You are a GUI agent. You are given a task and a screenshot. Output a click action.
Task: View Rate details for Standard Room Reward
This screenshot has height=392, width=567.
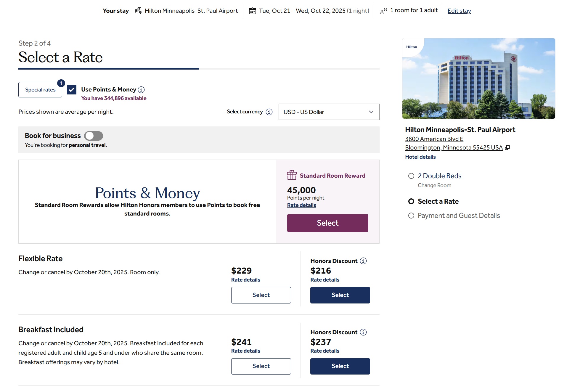click(x=301, y=205)
